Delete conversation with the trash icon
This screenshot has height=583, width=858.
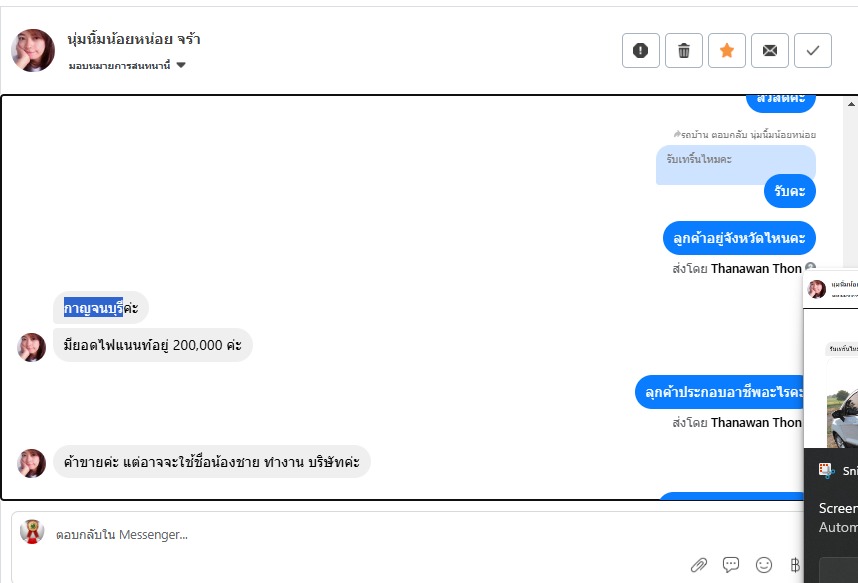point(683,50)
